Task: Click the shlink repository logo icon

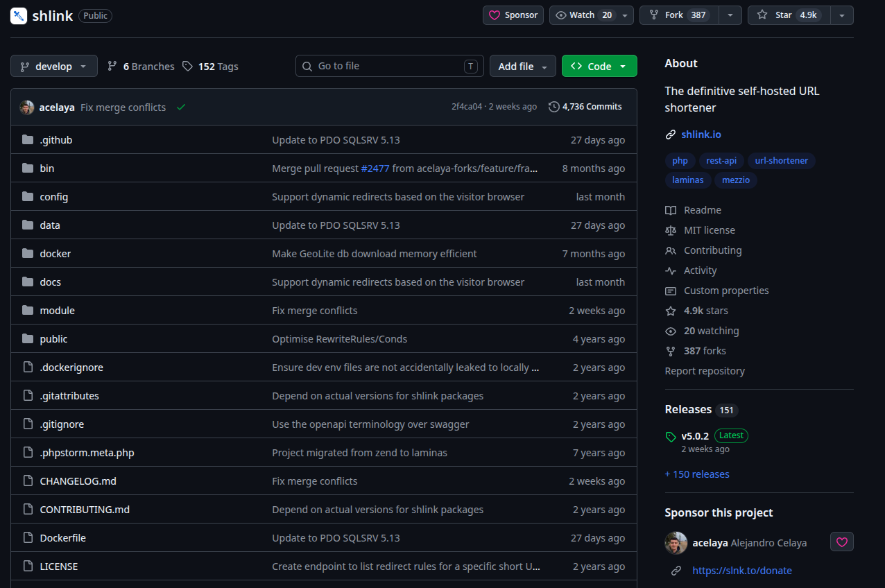Action: pos(19,15)
